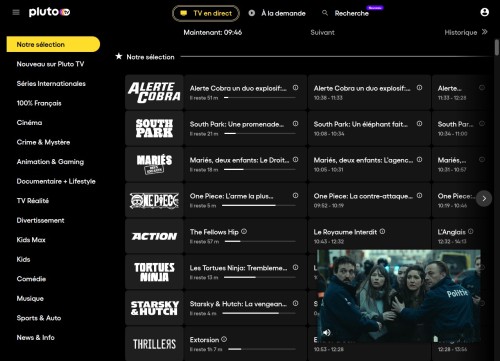Image resolution: width=500 pixels, height=361 pixels.
Task: Open South Park channel logo
Action: (x=154, y=128)
